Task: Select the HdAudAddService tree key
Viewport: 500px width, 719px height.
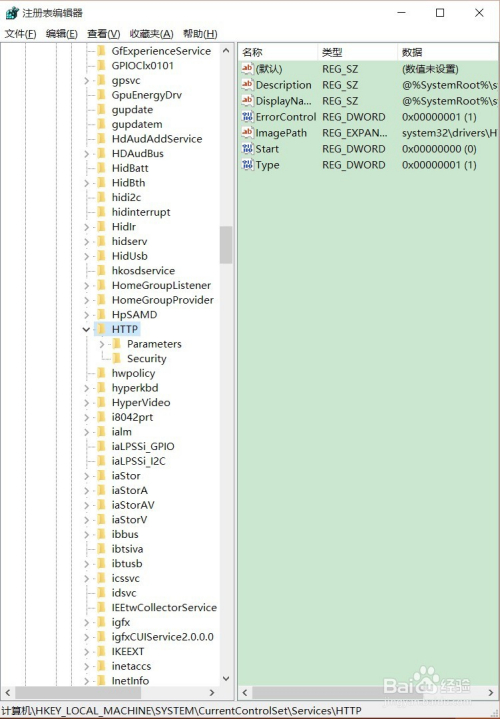Action: 157,138
